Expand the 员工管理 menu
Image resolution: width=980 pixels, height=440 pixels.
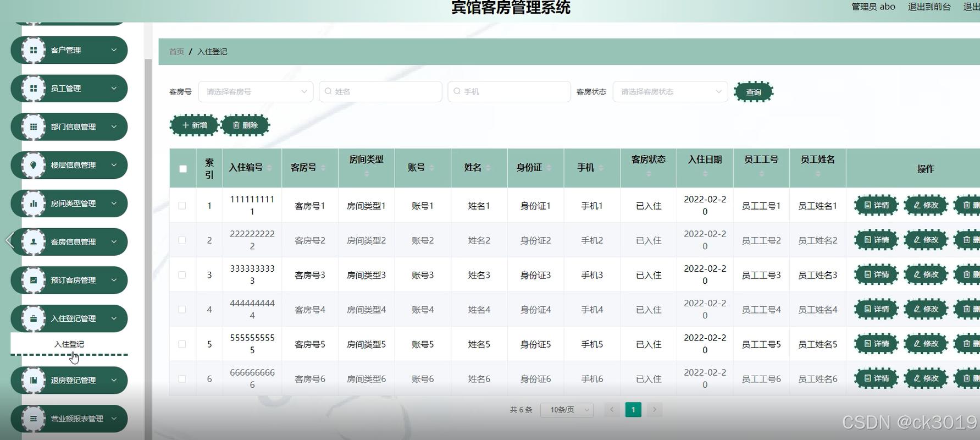[69, 89]
